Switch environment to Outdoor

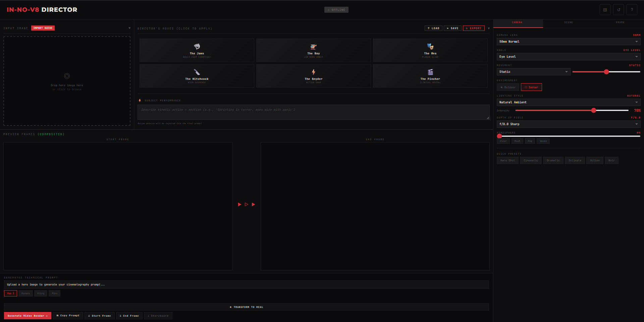pos(508,87)
